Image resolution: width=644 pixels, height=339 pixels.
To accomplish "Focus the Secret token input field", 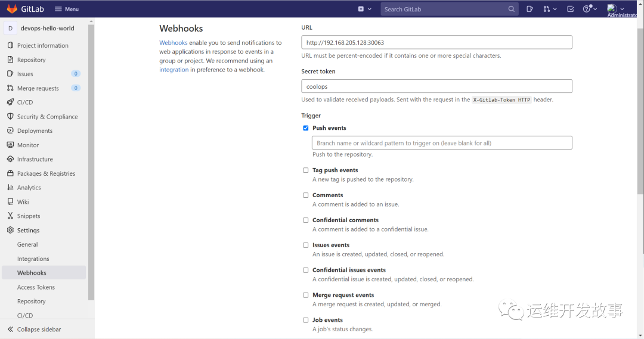I will pyautogui.click(x=436, y=86).
